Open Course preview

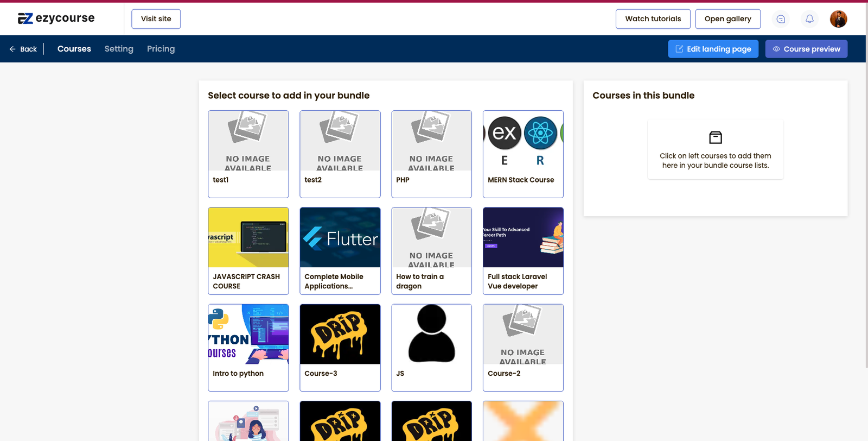tap(806, 49)
